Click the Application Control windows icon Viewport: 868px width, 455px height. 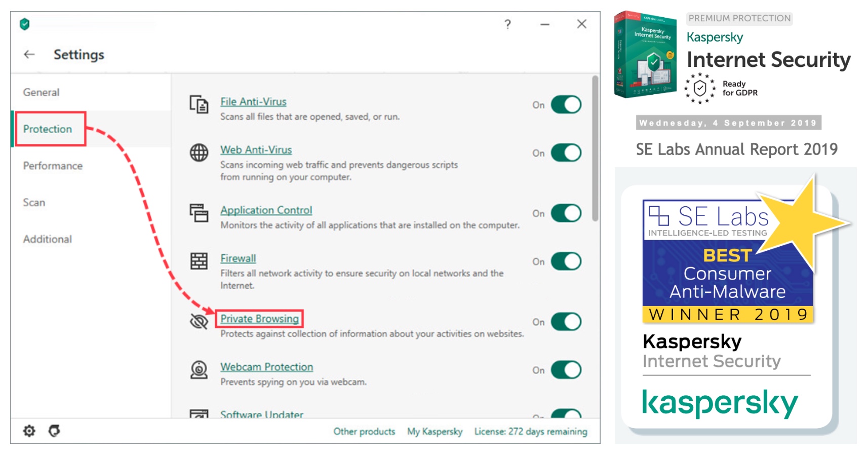[199, 213]
